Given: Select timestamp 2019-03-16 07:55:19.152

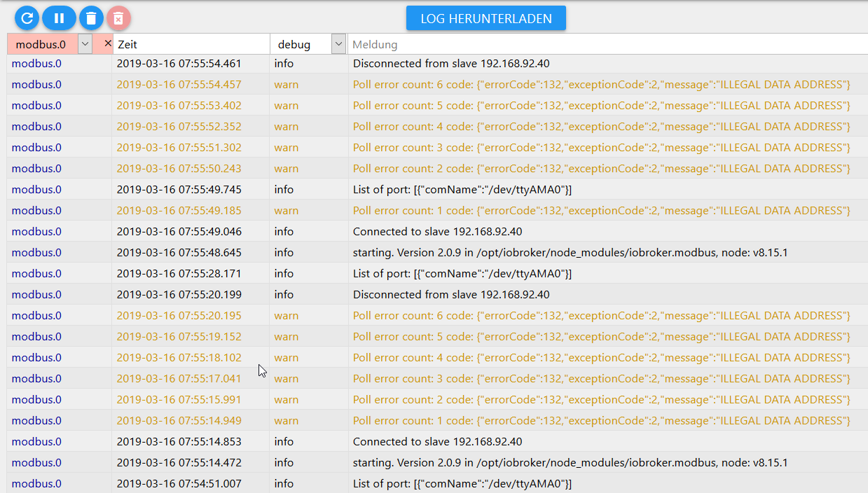Looking at the screenshot, I should [x=179, y=337].
